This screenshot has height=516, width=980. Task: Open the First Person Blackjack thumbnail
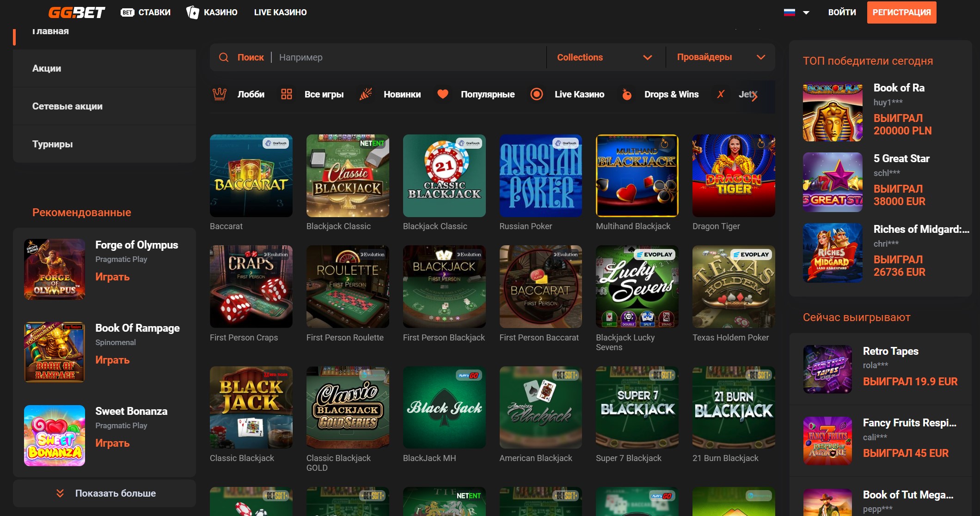tap(444, 286)
